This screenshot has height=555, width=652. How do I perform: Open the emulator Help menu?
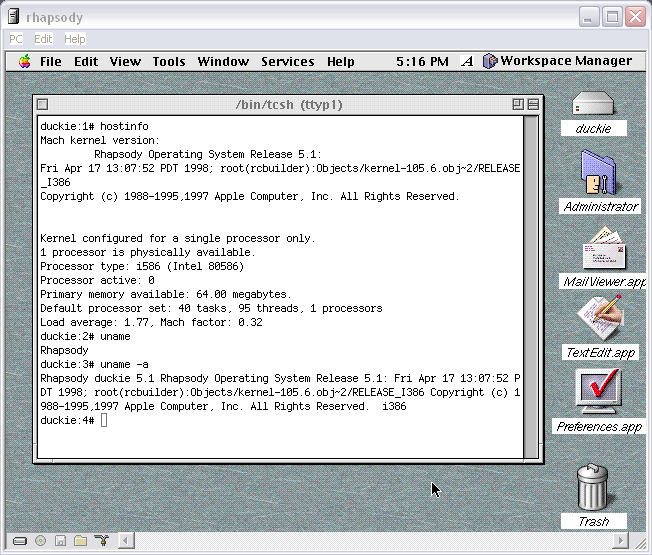coord(75,39)
